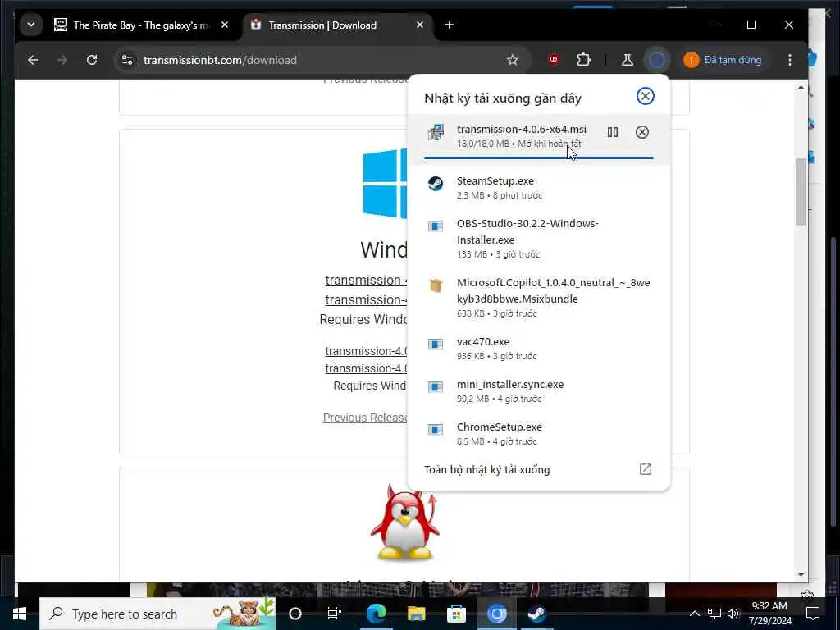Switch to Transmission | Download tab
The width and height of the screenshot is (840, 630).
click(x=339, y=25)
